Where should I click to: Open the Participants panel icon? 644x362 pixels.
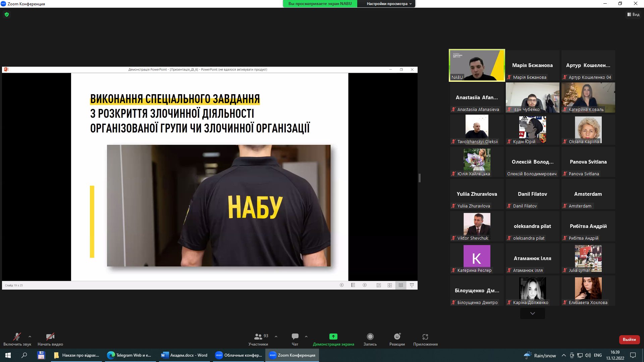click(258, 337)
